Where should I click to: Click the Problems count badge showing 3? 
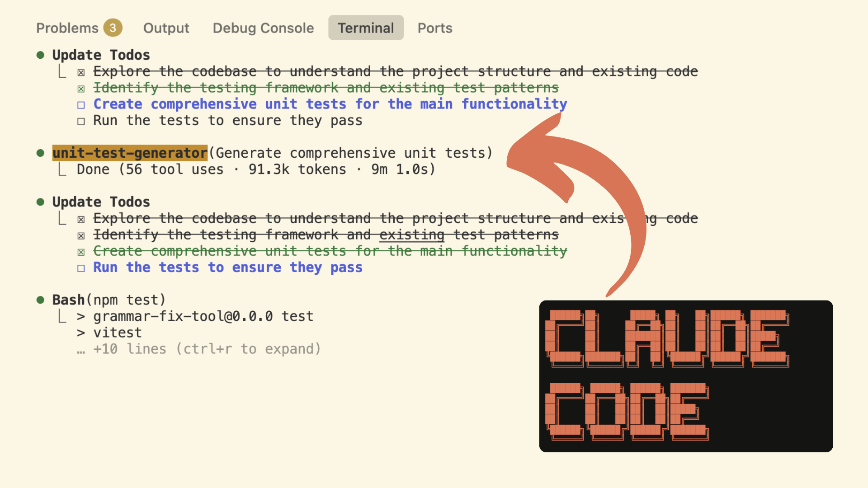(x=113, y=28)
